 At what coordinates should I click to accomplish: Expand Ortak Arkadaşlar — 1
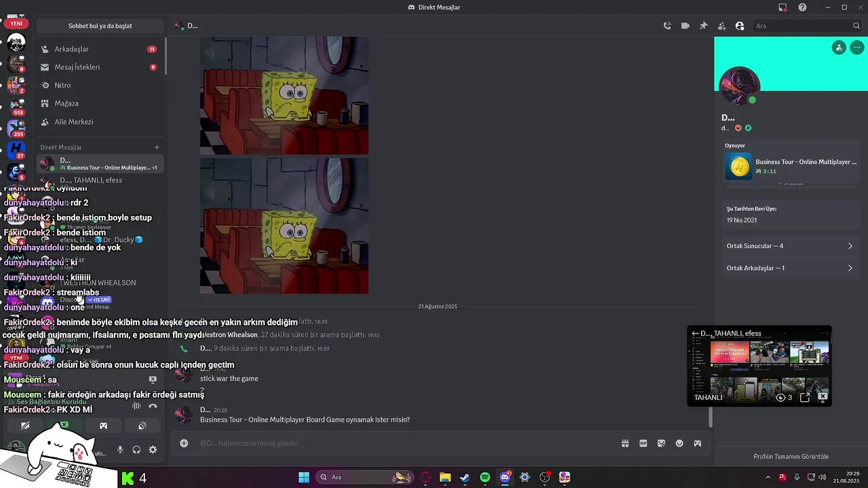coord(789,268)
